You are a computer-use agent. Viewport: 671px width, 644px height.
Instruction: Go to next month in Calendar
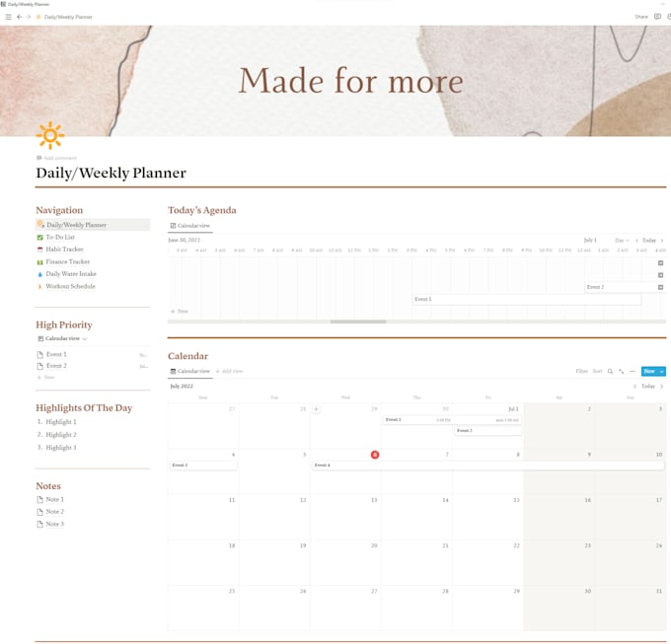pyautogui.click(x=661, y=387)
